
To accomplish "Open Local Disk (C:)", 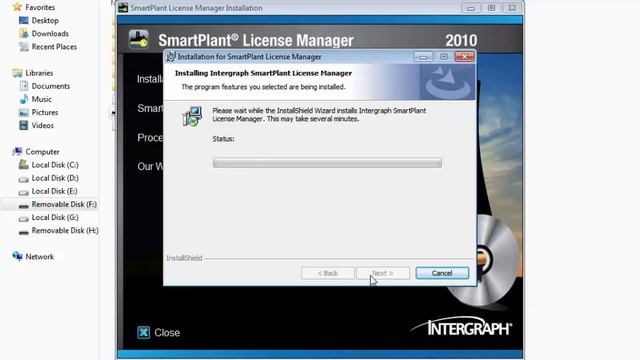I will pyautogui.click(x=55, y=165).
